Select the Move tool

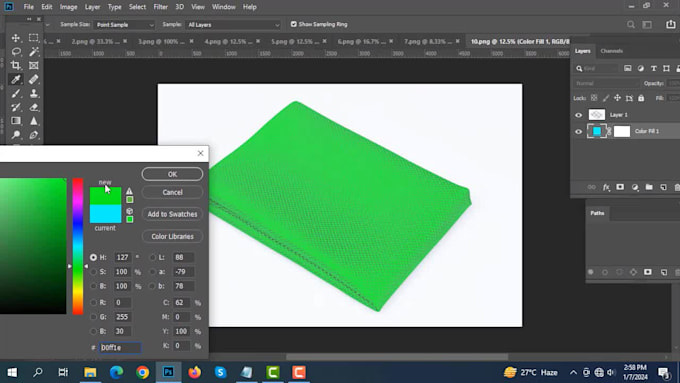pyautogui.click(x=16, y=38)
